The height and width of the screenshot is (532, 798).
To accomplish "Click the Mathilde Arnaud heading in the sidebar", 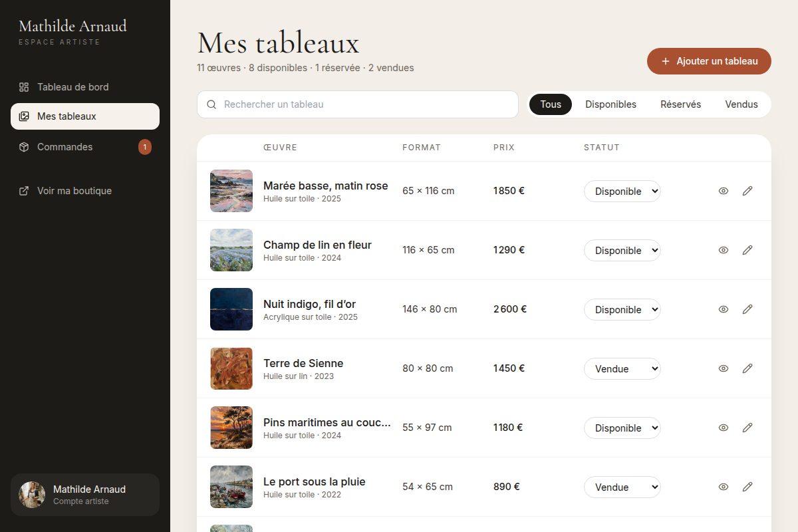I will pos(72,27).
